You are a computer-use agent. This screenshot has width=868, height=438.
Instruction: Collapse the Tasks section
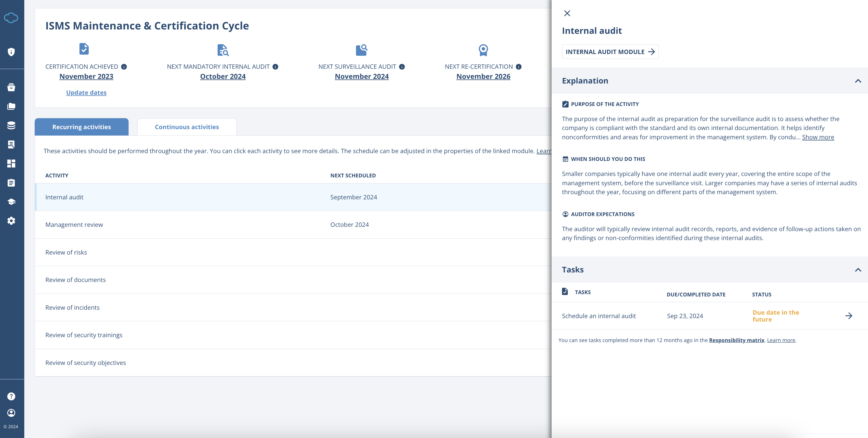tap(858, 270)
